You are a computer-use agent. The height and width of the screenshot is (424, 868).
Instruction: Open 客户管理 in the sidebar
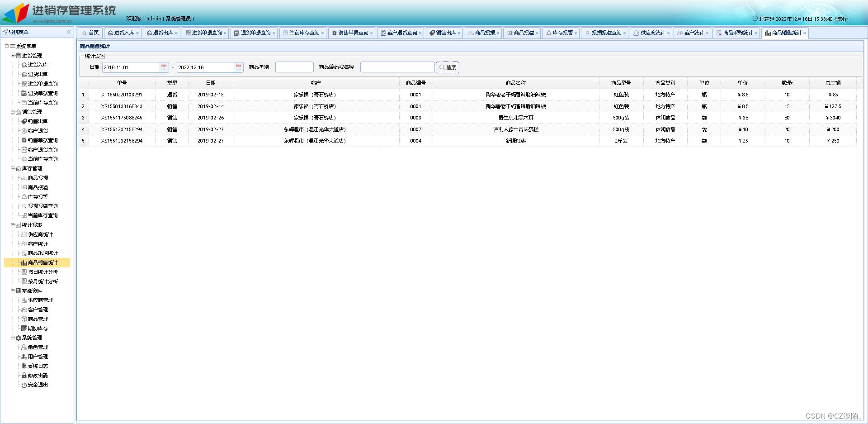tap(38, 310)
